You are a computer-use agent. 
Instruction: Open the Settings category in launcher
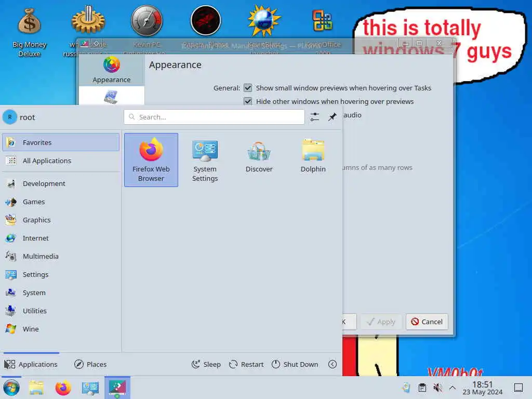61,274
